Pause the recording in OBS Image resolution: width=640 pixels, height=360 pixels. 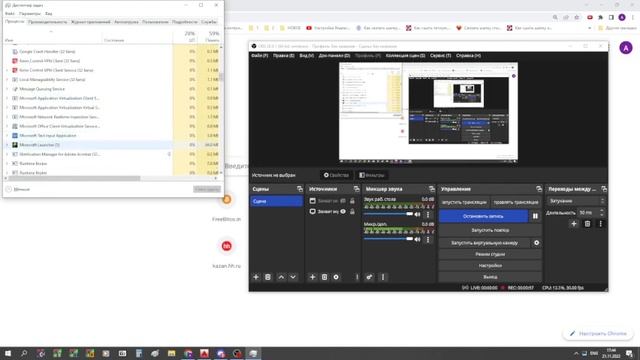(535, 216)
